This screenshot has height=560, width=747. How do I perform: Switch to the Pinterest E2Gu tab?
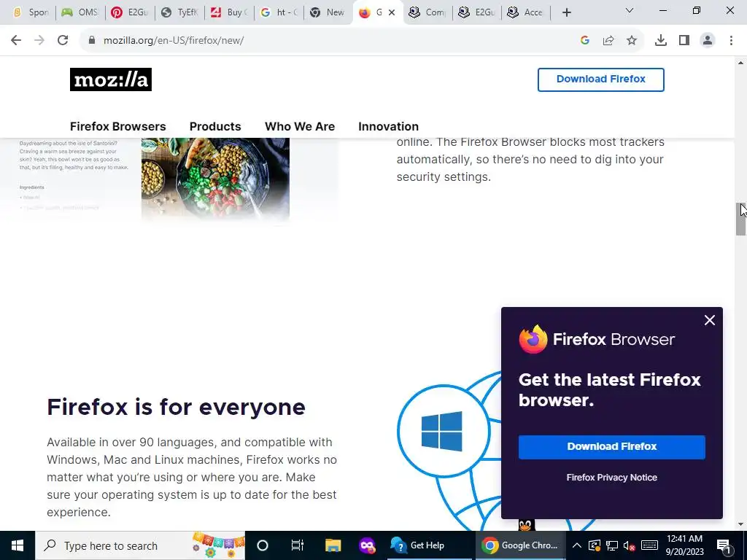coord(129,13)
